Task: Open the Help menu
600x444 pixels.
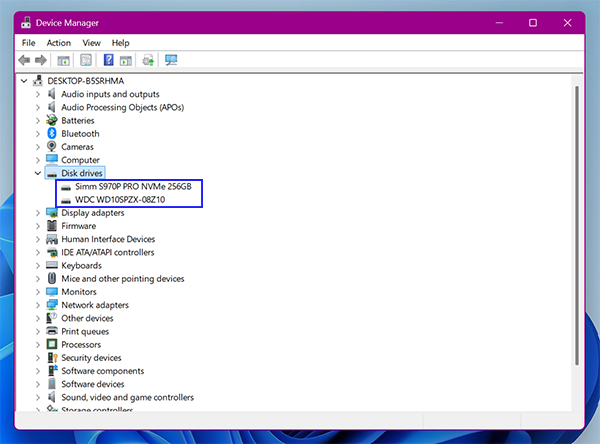Action: click(x=121, y=43)
